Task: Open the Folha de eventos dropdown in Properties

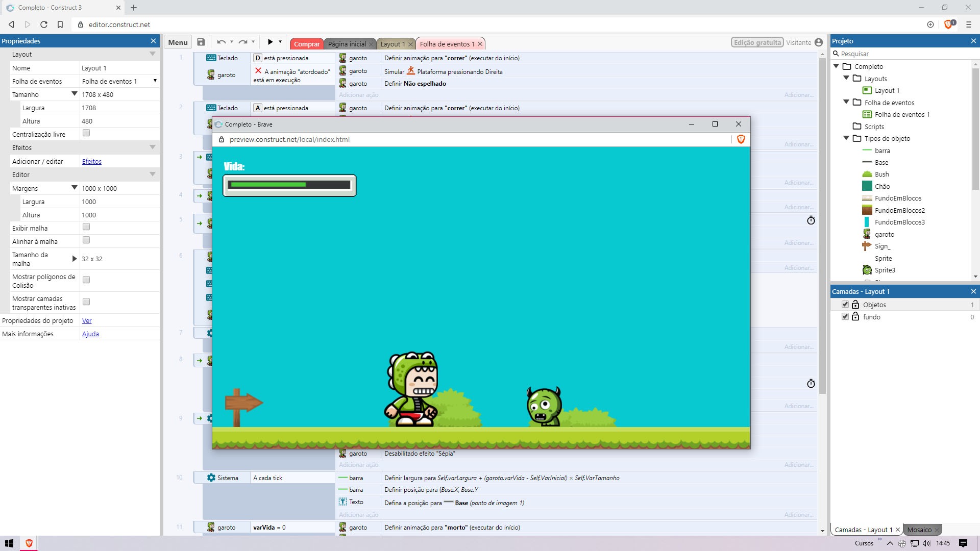Action: coord(155,81)
